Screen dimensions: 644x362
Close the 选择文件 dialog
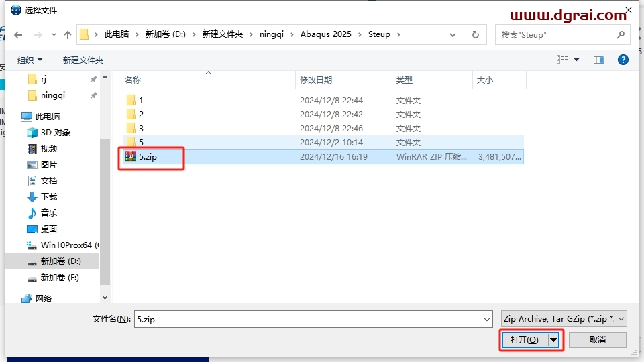click(x=629, y=10)
